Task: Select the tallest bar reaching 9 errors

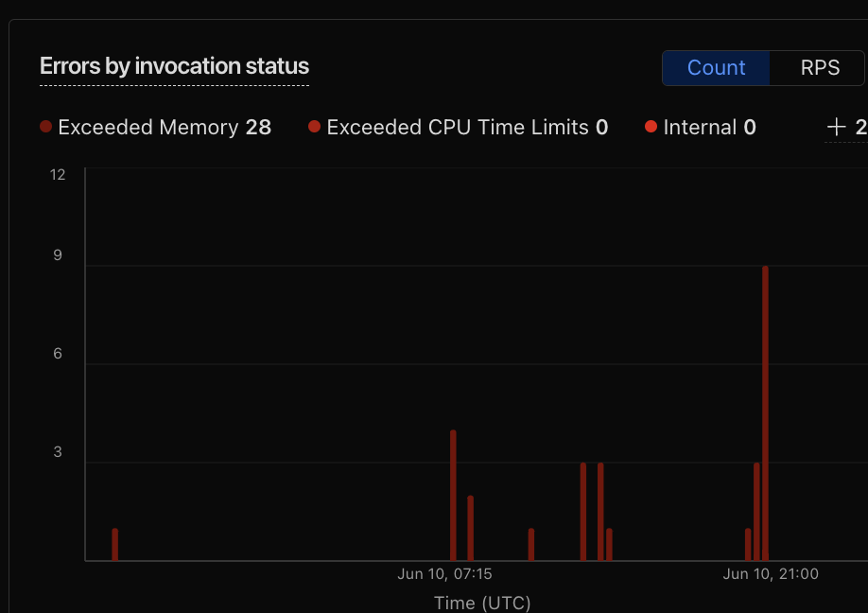Action: 765,414
